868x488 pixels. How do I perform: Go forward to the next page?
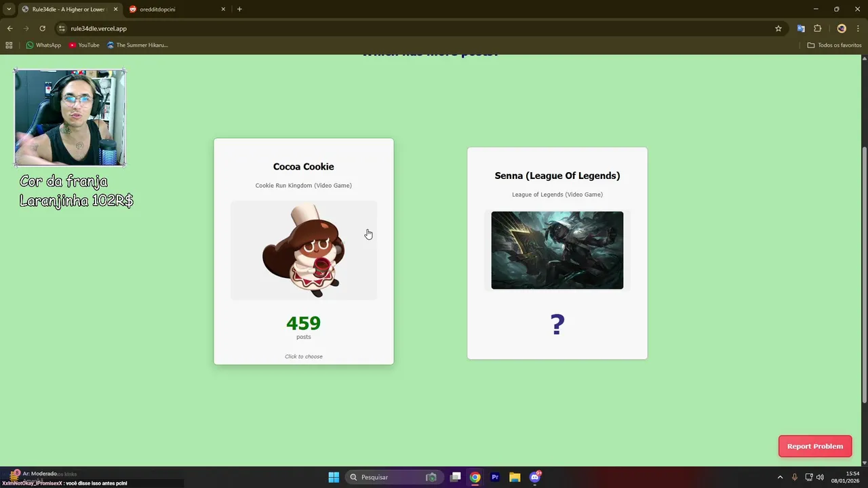click(x=26, y=28)
